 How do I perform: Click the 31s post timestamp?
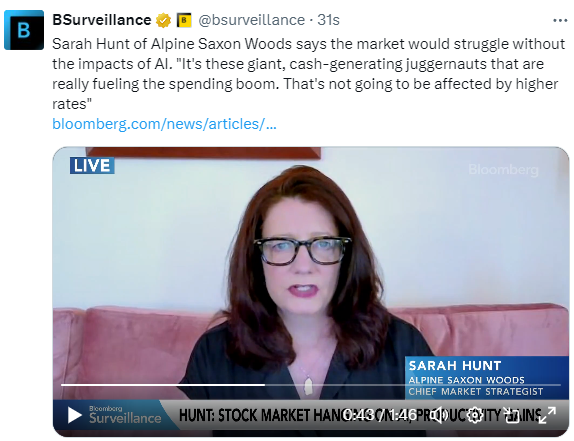[x=328, y=20]
